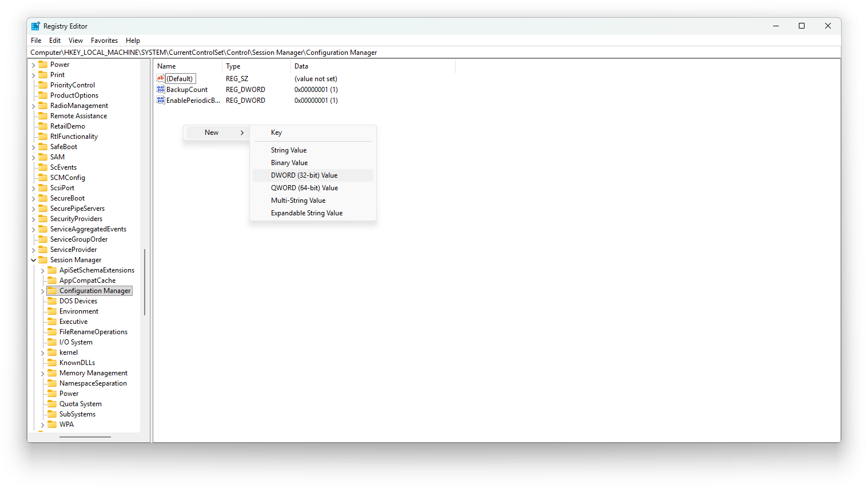Click the Data column header

(373, 66)
